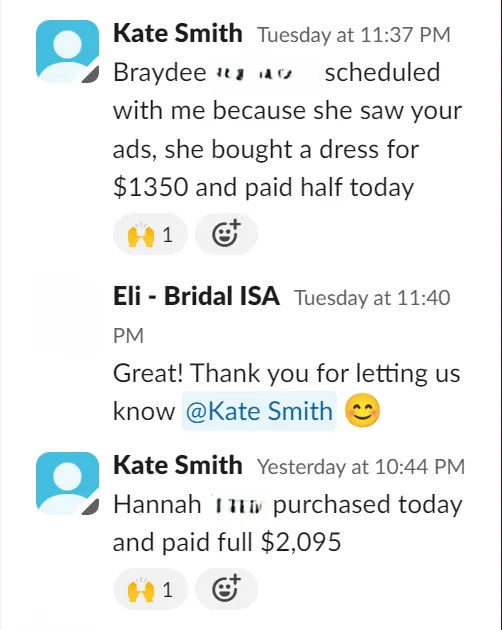Viewport: 502px width, 630px height.
Task: Click the $1350 dress message text
Action: (x=288, y=130)
